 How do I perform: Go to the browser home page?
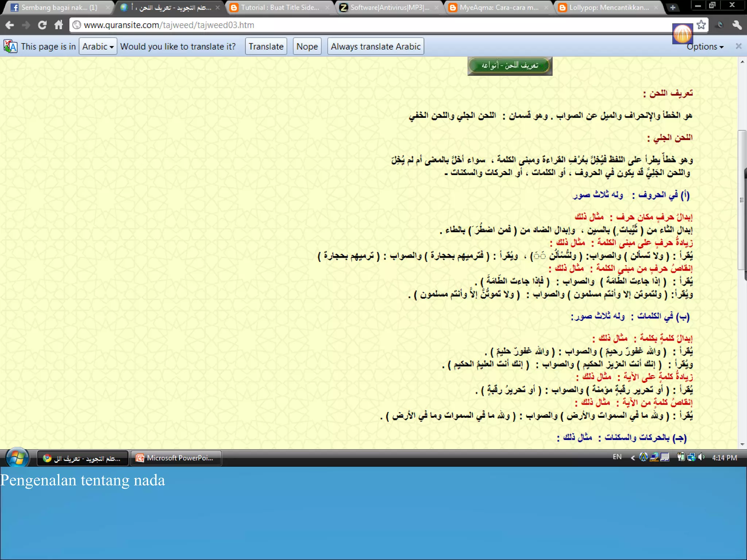59,25
